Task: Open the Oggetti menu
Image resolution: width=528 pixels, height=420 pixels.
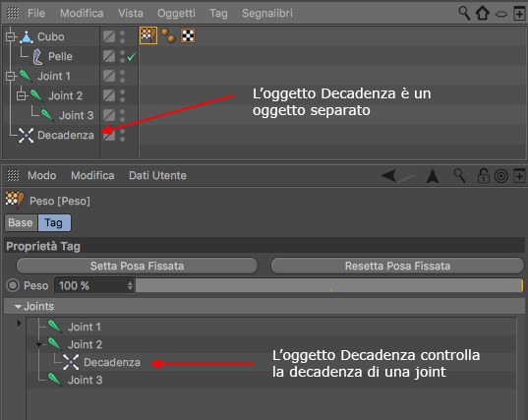Action: (176, 13)
